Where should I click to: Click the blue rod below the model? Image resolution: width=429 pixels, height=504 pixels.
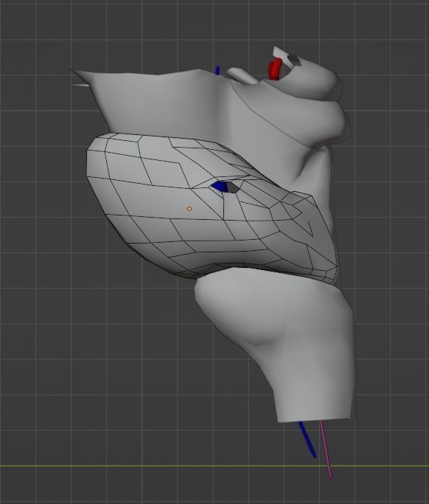(x=307, y=439)
